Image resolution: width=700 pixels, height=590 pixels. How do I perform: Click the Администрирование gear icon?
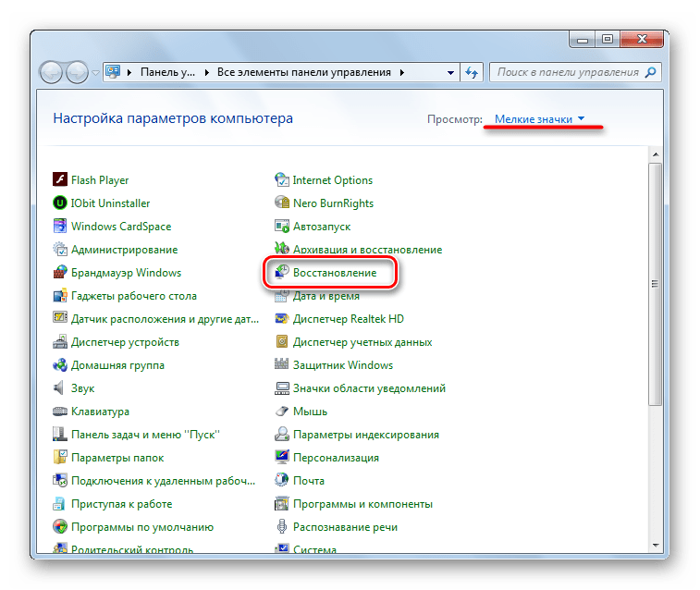click(x=60, y=250)
